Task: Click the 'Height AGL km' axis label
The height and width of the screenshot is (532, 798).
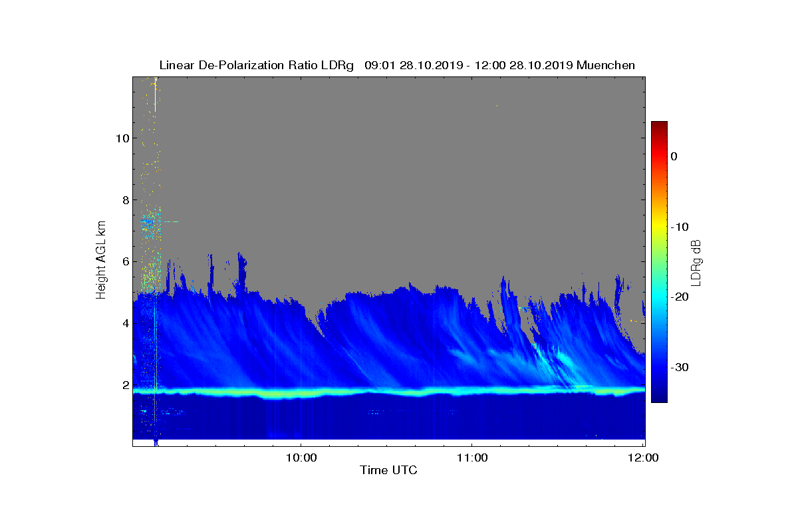Action: [x=101, y=259]
